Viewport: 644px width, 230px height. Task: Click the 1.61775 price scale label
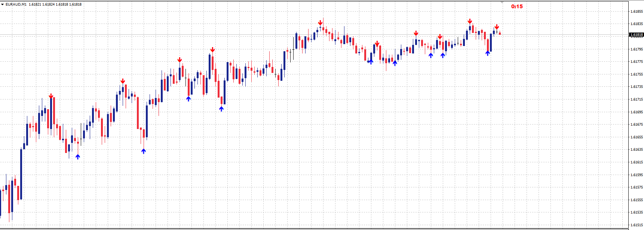(x=637, y=62)
